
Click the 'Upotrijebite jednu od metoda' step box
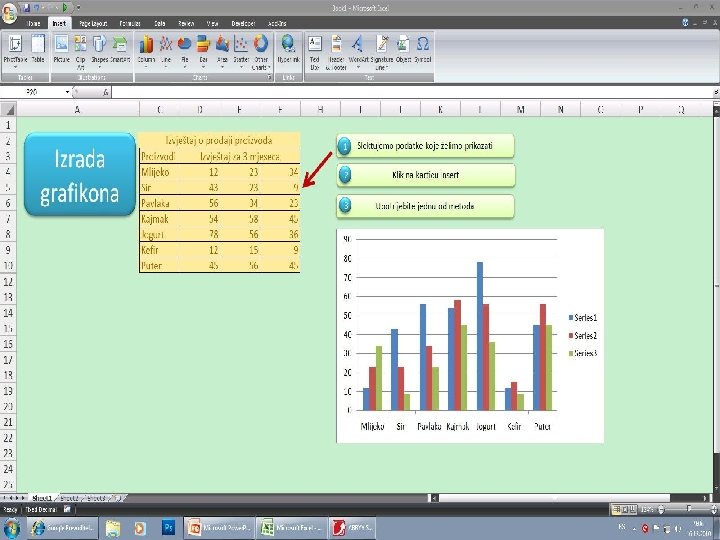(425, 206)
